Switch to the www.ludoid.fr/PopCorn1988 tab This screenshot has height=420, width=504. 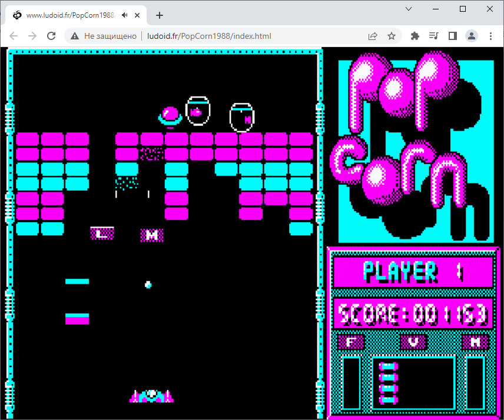click(x=76, y=15)
